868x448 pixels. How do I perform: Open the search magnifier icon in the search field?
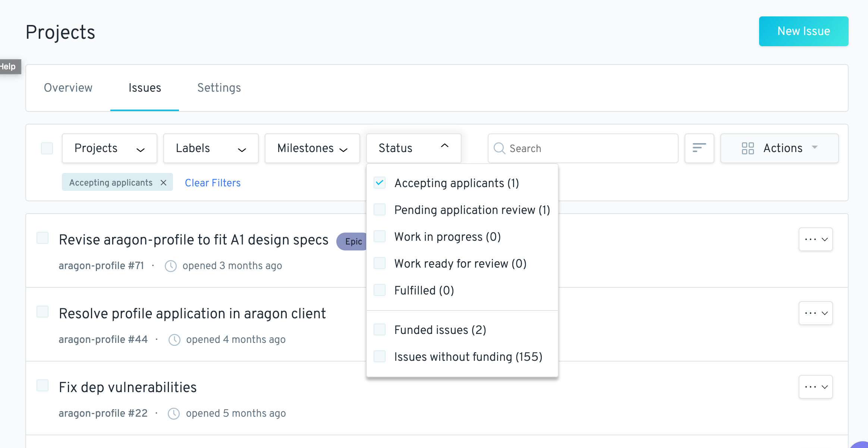point(500,148)
